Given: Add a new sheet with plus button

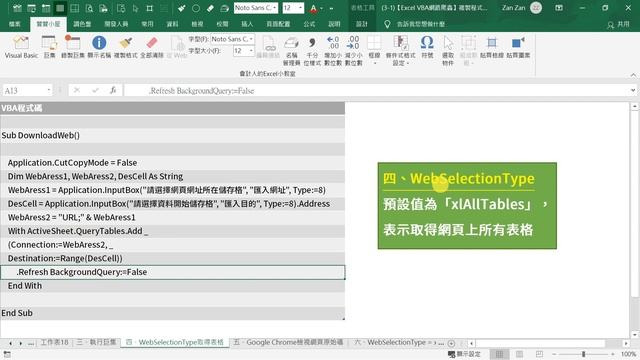Looking at the screenshot, I should point(451,343).
